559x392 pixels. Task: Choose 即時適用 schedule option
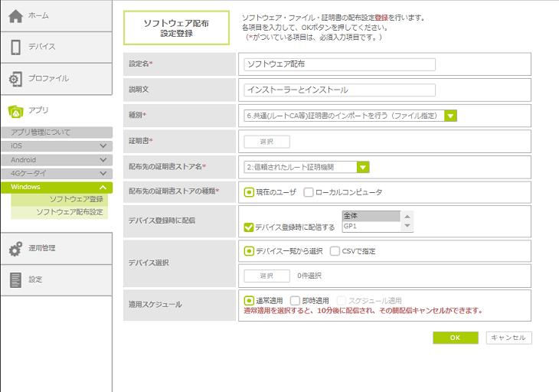coord(296,301)
